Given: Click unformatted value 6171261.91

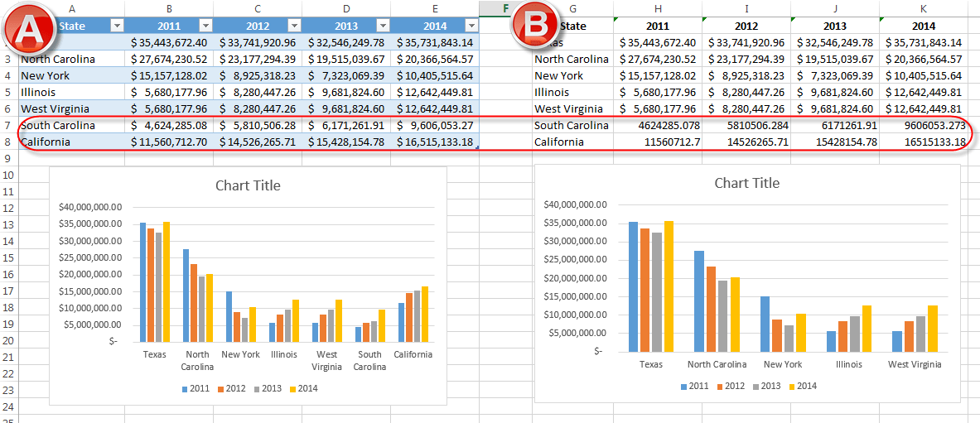Looking at the screenshot, I should [x=835, y=126].
